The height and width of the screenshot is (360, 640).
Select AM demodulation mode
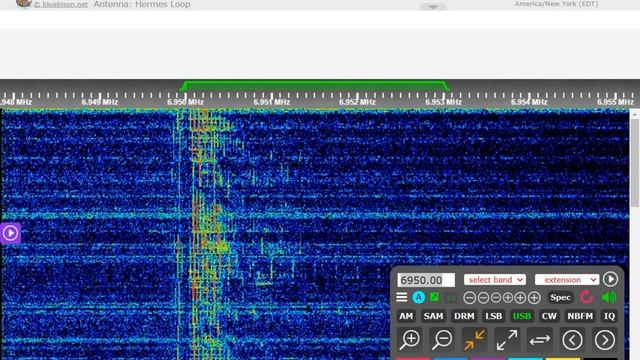[x=406, y=316]
